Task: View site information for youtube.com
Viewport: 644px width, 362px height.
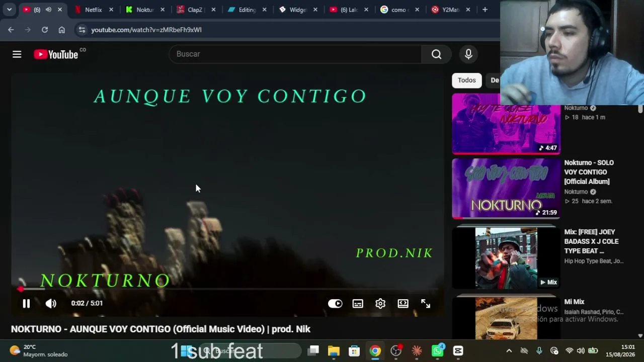Action: (82, 30)
